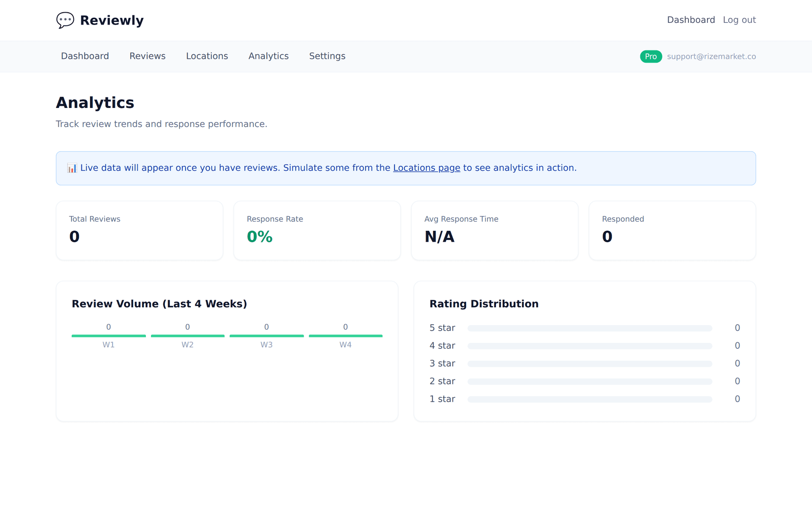Click the W1 bar in Review Volume chart
The image size is (812, 508).
click(x=108, y=336)
